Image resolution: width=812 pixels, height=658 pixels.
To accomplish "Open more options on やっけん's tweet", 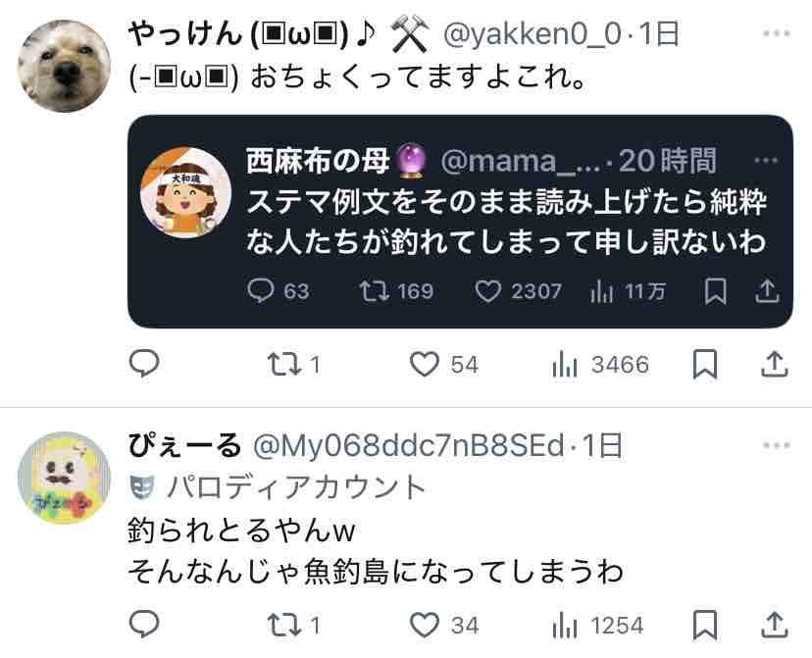I will click(777, 33).
